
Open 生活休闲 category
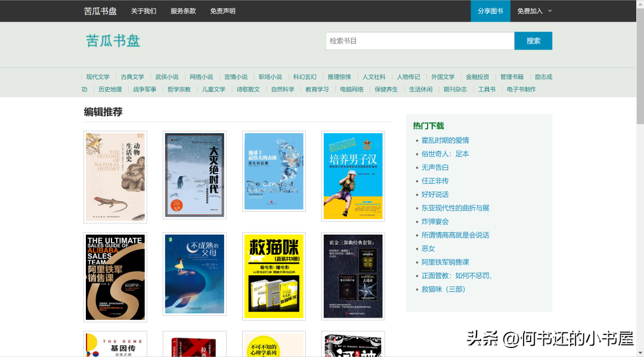point(420,90)
